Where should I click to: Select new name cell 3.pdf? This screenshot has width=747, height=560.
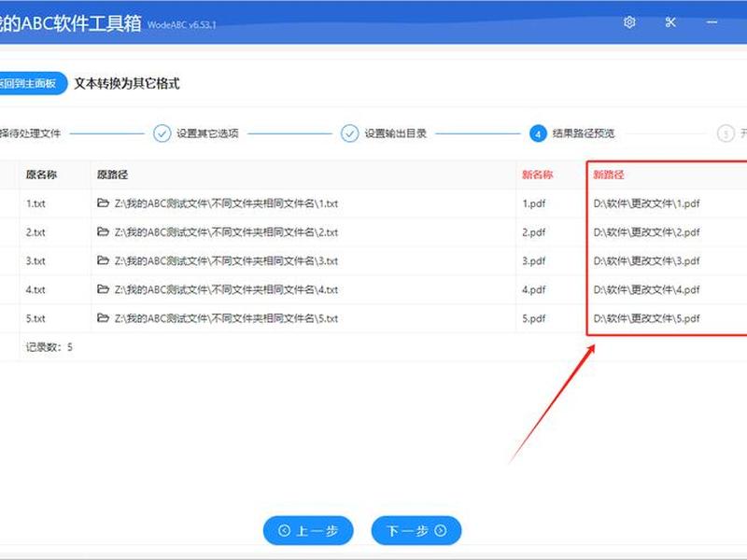pyautogui.click(x=534, y=261)
